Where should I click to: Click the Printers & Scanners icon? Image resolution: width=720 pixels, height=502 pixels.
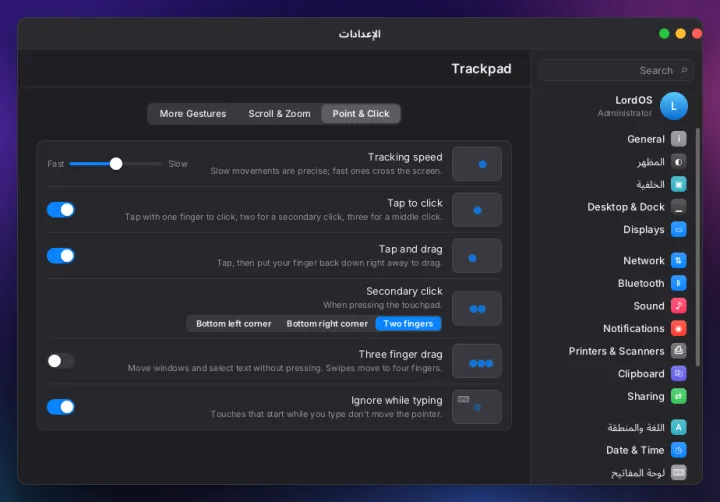678,351
